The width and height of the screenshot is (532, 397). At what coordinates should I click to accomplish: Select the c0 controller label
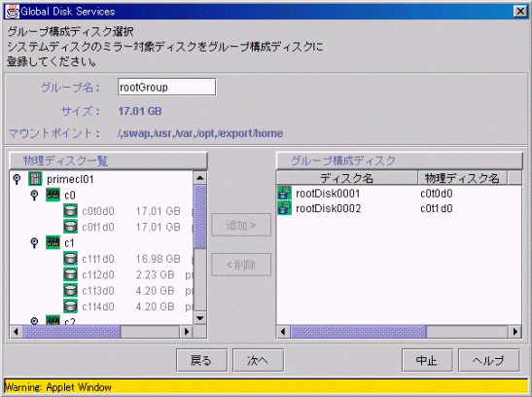click(70, 196)
